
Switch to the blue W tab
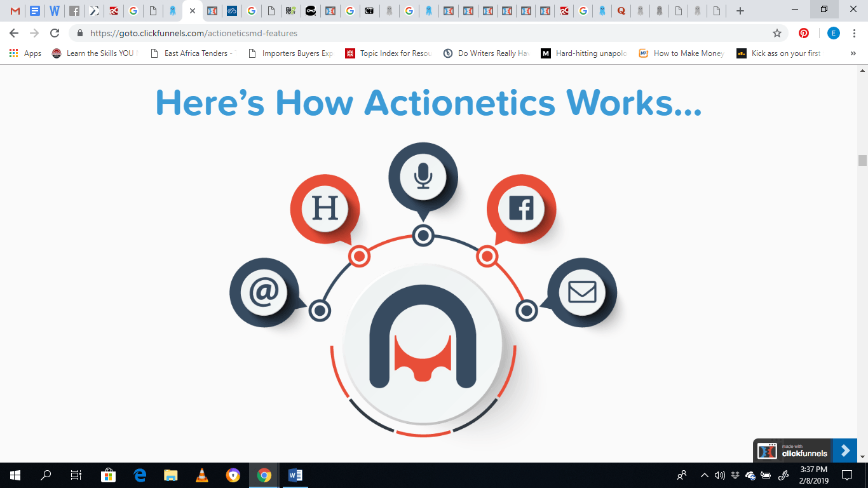pos(55,11)
